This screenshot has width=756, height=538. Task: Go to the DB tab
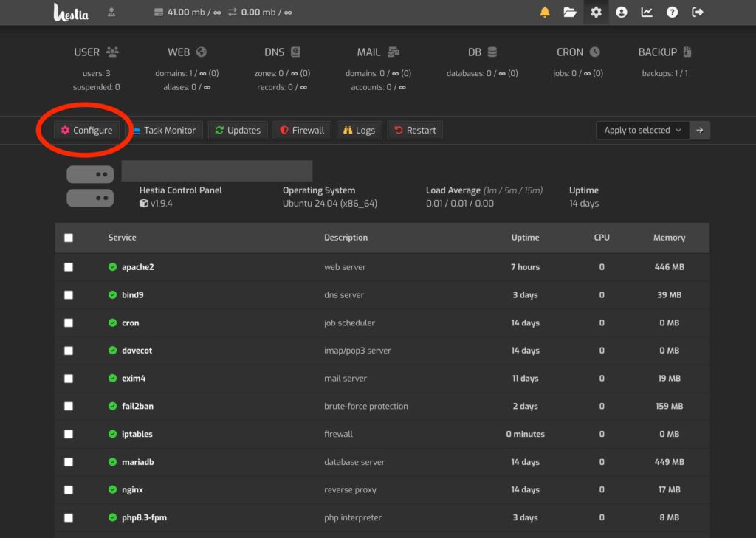(x=482, y=52)
